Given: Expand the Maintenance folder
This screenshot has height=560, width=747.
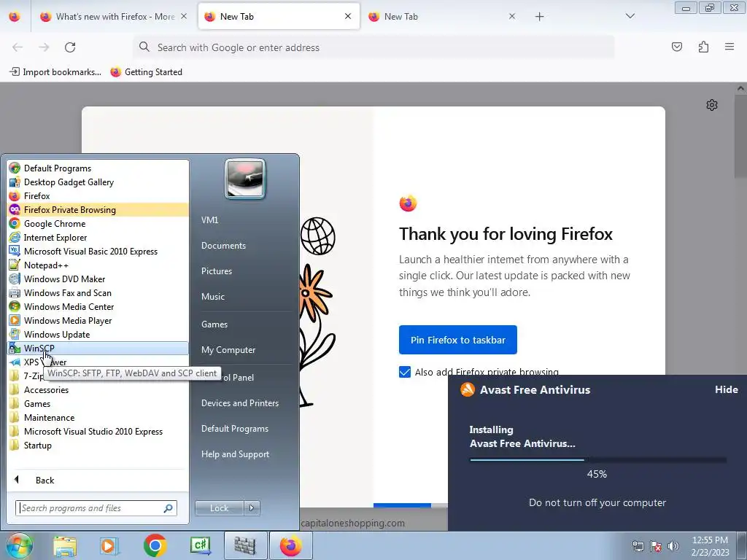Looking at the screenshot, I should click(x=98, y=418).
